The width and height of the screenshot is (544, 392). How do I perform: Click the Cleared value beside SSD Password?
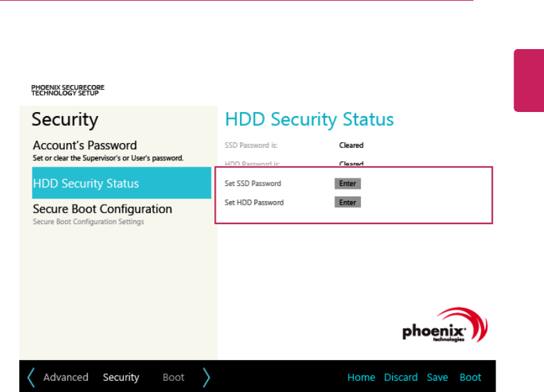[x=351, y=145]
